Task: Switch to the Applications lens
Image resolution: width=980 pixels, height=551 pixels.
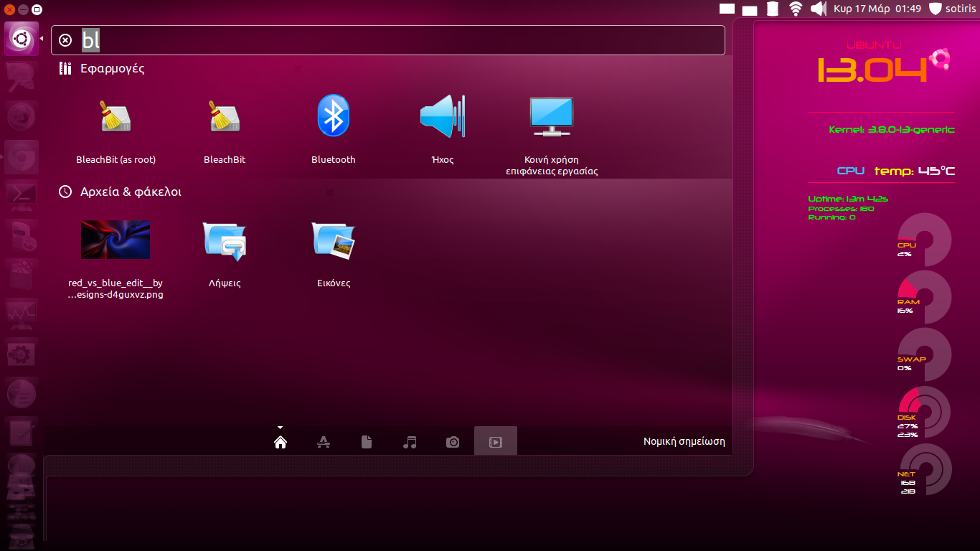Action: point(324,442)
